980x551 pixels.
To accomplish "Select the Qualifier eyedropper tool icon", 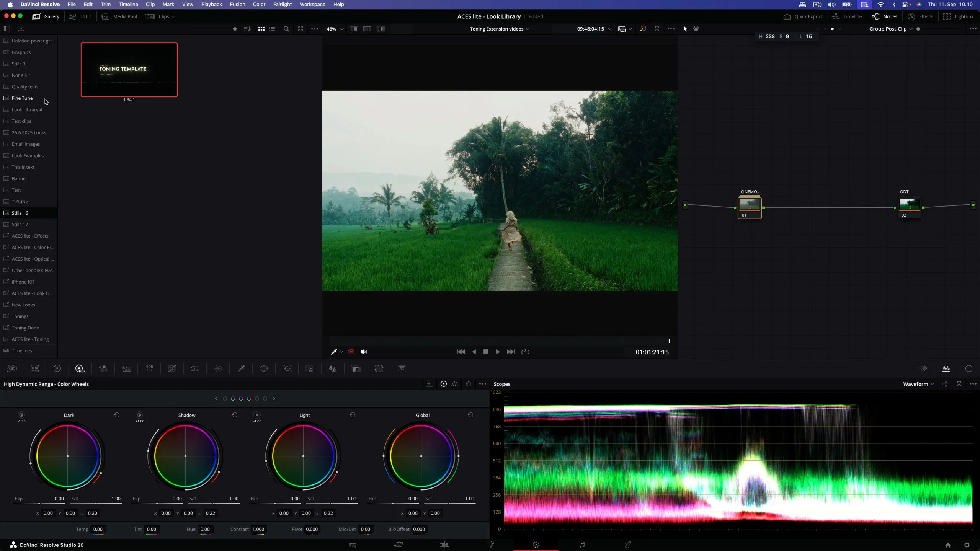I will 241,368.
